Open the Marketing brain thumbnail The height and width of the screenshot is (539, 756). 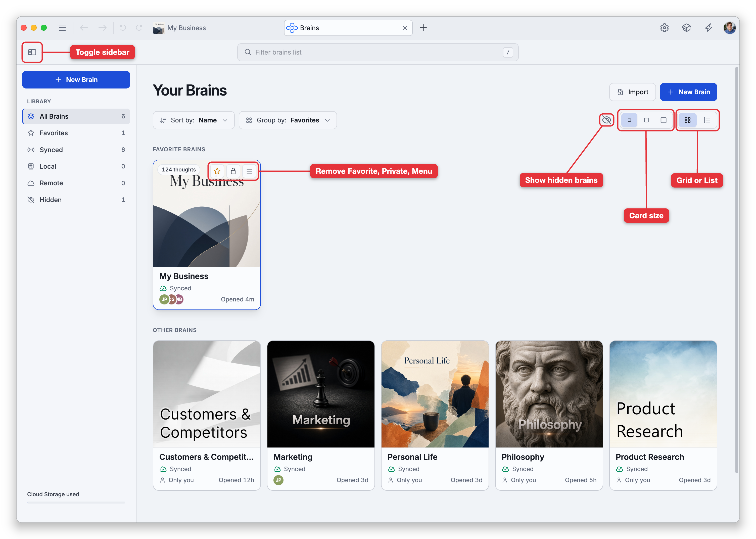[321, 394]
